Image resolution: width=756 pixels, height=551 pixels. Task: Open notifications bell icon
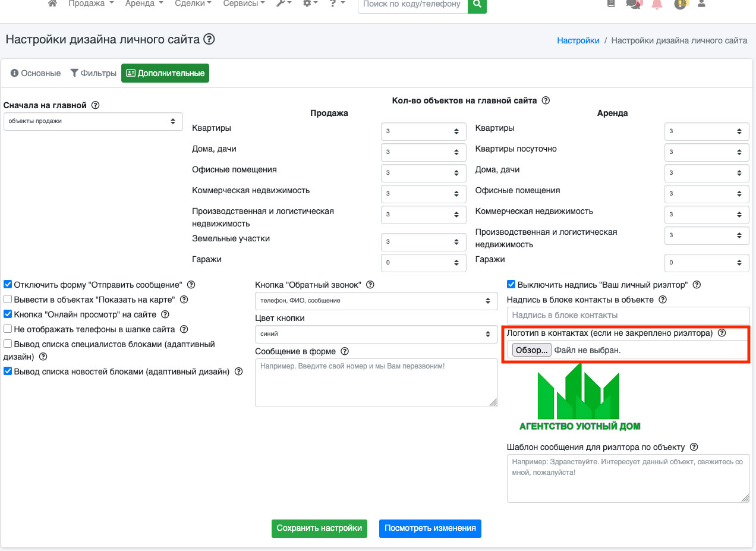[657, 4]
